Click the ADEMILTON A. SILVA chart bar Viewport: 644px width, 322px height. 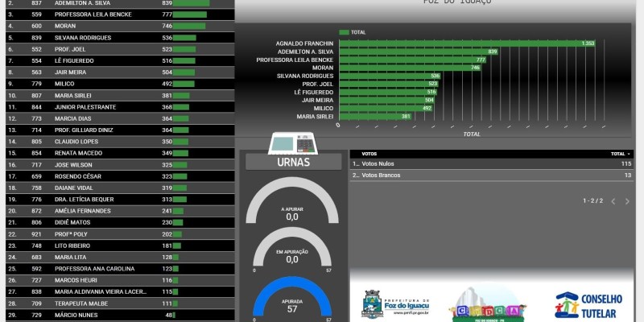[419, 52]
